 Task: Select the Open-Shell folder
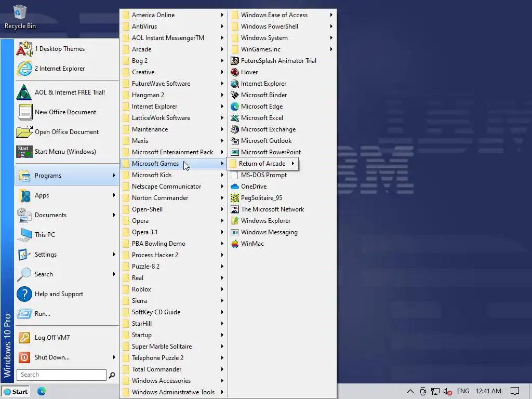tap(174, 209)
